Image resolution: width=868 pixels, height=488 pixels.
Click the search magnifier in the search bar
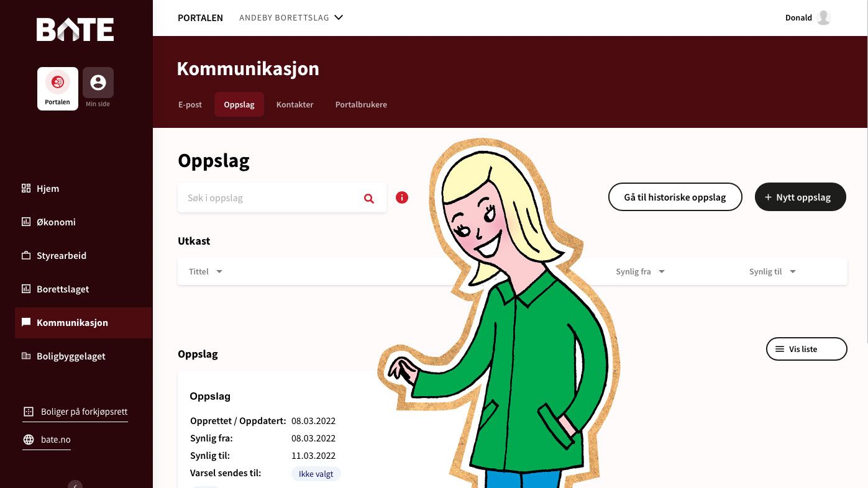(x=368, y=198)
